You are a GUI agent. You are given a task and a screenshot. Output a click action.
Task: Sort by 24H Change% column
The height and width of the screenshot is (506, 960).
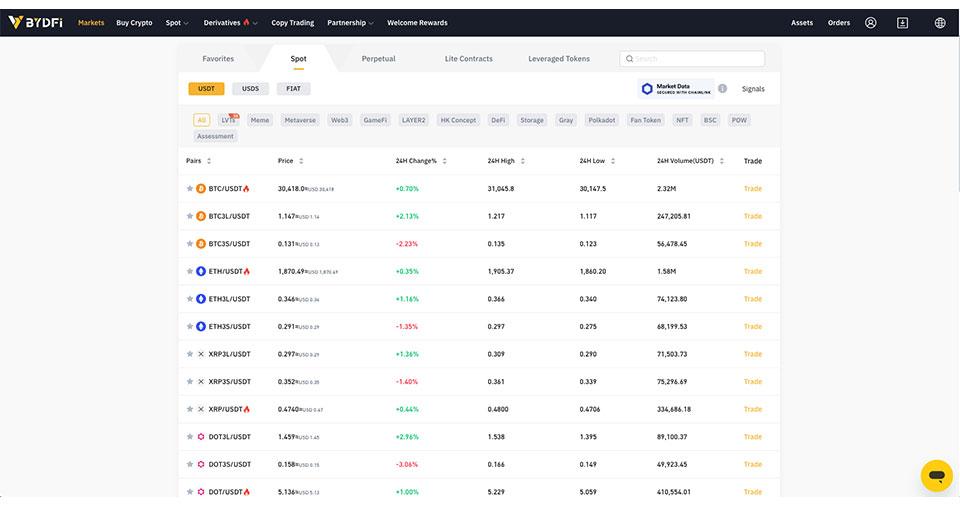pyautogui.click(x=421, y=161)
